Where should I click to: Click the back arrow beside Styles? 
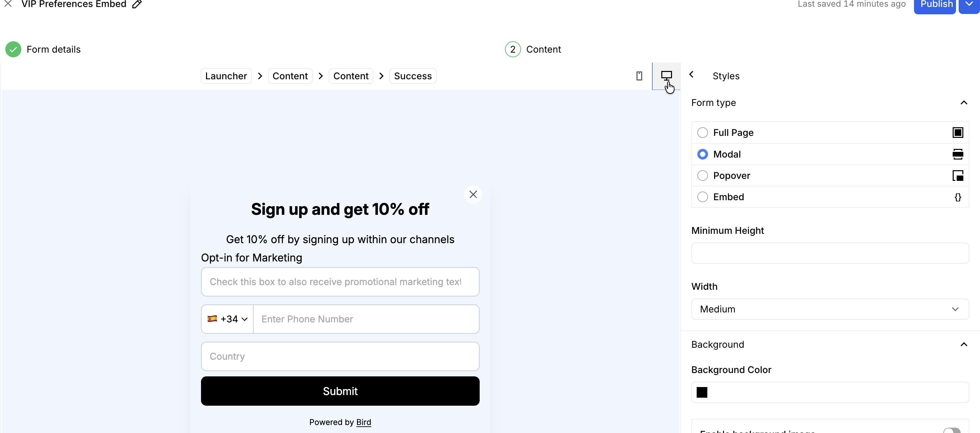tap(692, 75)
